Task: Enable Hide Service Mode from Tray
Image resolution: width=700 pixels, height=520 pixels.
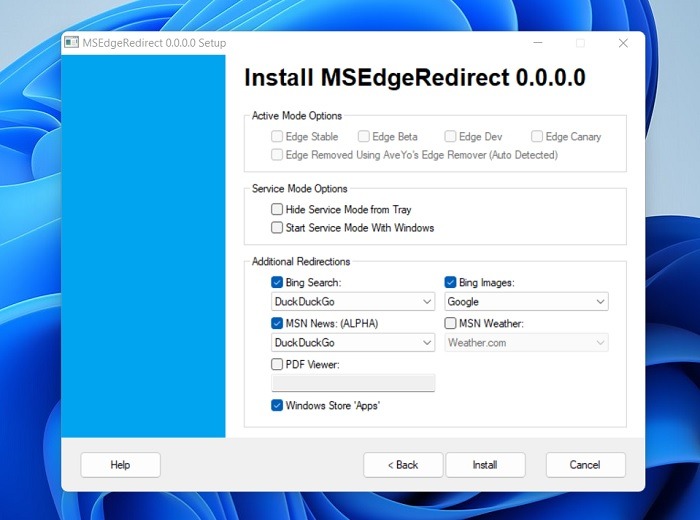Action: (x=277, y=209)
